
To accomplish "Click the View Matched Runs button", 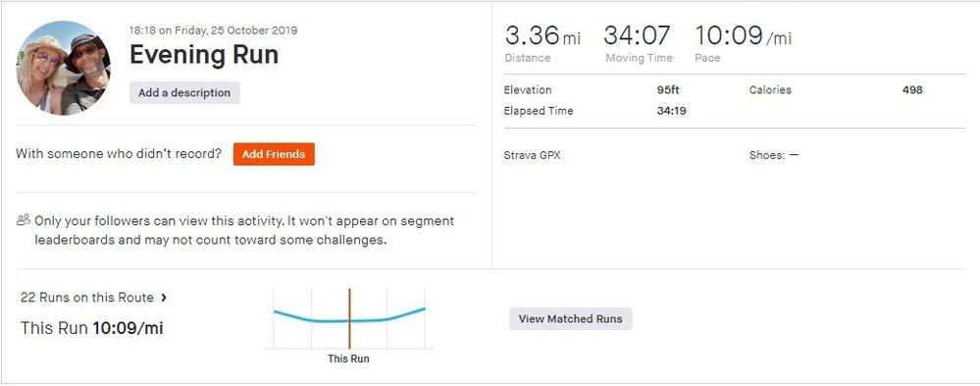I will click(x=570, y=318).
